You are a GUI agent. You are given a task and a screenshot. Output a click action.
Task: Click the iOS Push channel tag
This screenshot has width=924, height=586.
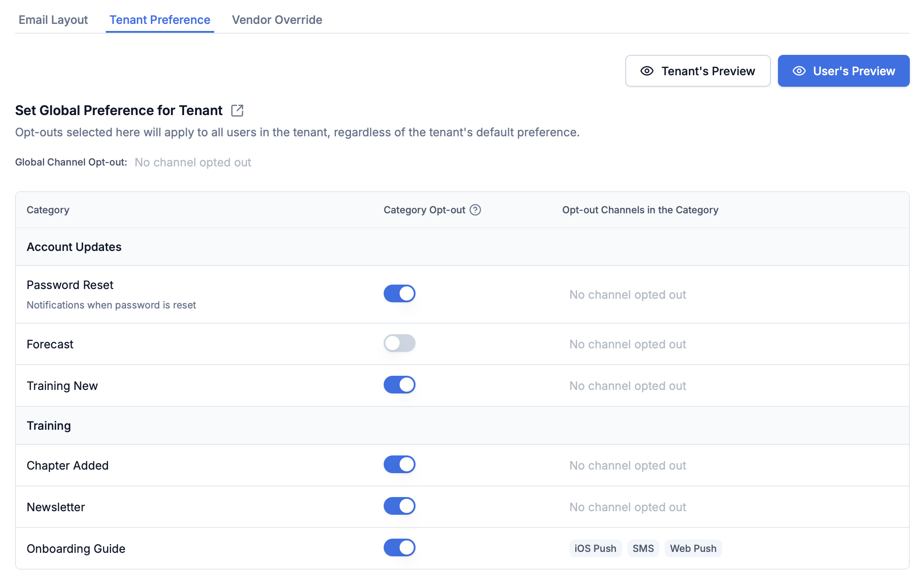[595, 548]
